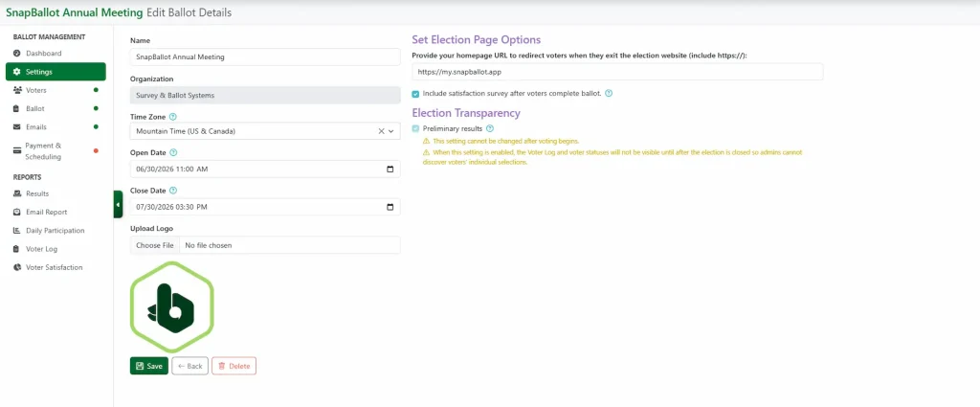Click green status dot beside Emails
Viewport: 980px width, 407px height.
click(96, 127)
